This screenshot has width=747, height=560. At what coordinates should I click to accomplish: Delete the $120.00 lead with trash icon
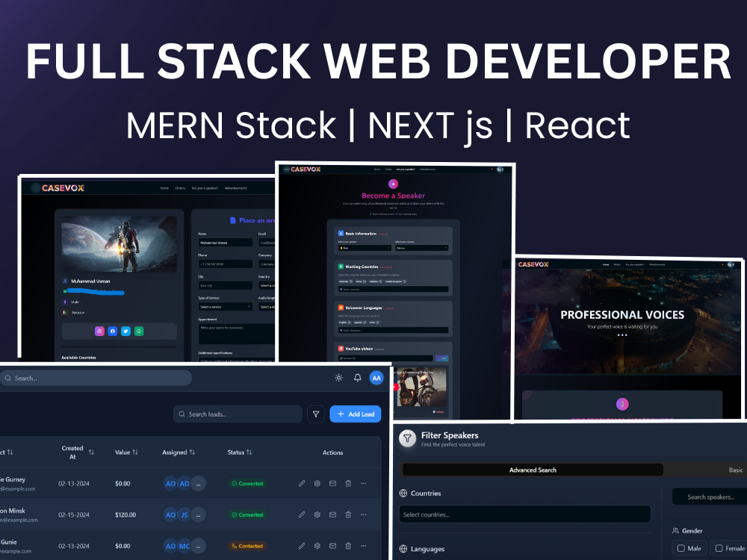click(x=348, y=514)
